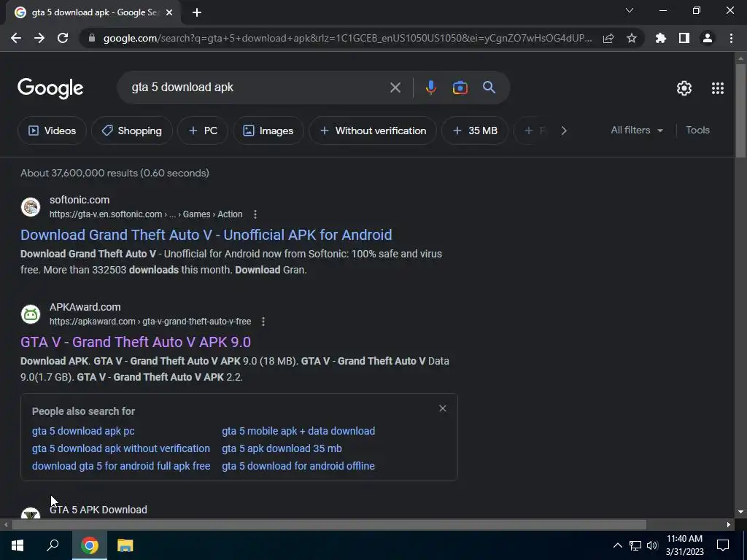The width and height of the screenshot is (747, 560).
Task: Open Windows taskbar search
Action: point(53,545)
